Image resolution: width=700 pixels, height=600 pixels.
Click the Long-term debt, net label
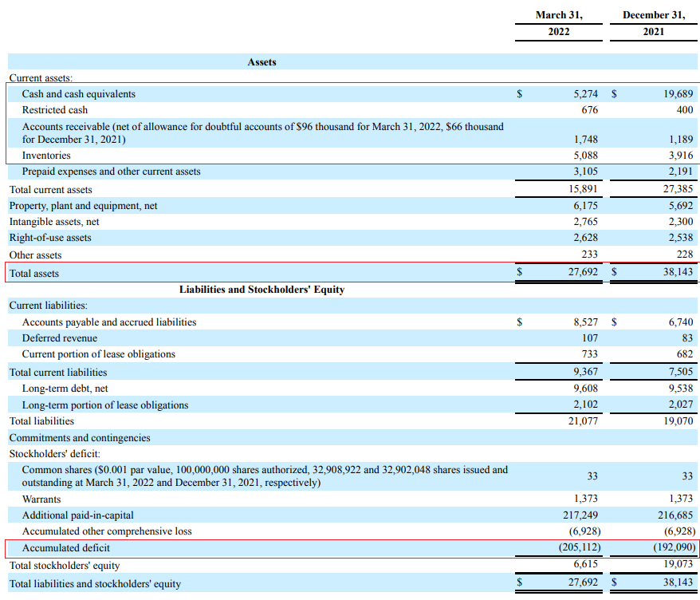[65, 389]
